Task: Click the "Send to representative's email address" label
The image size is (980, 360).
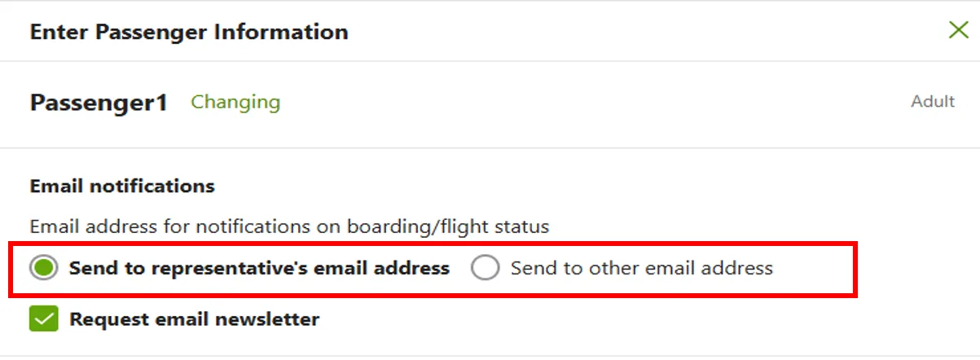Action: 259,268
